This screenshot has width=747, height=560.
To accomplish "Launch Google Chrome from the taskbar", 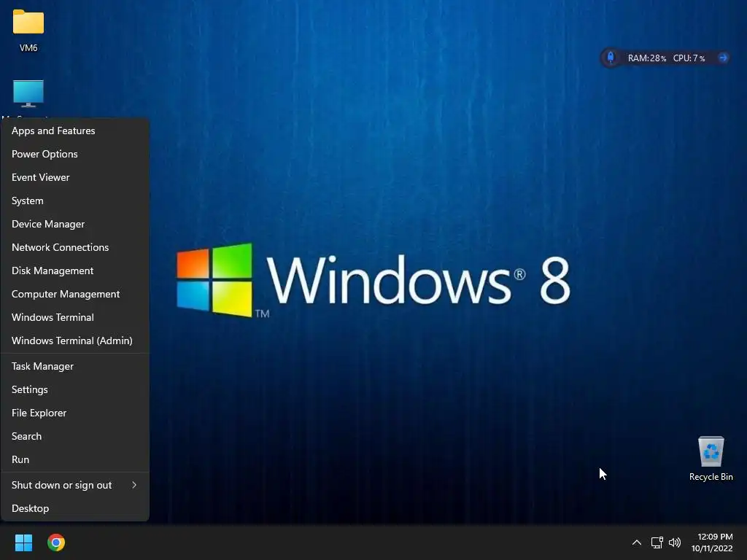I will point(56,542).
